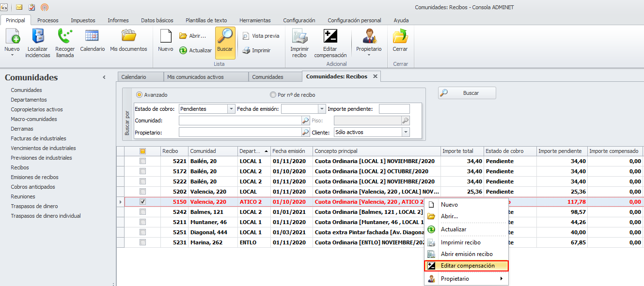Close the Comunidades: Recibos tab
This screenshot has width=644, height=286.
pyautogui.click(x=375, y=76)
